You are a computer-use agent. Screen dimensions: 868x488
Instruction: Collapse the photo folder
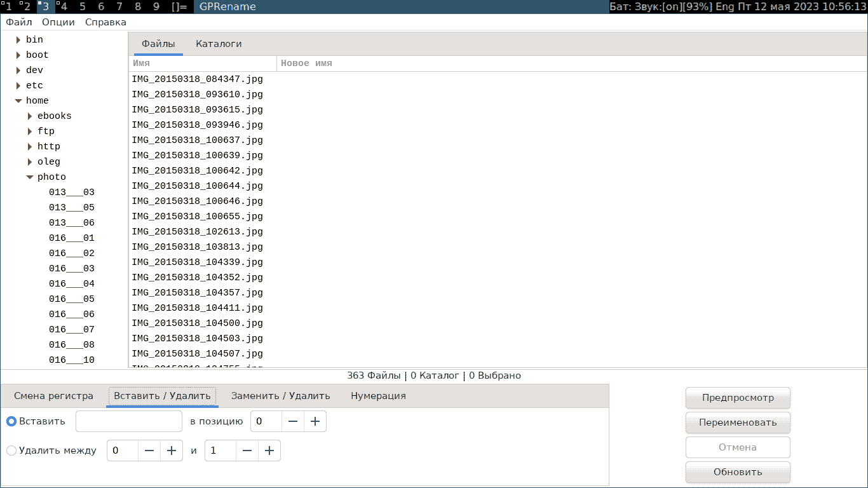tap(30, 177)
